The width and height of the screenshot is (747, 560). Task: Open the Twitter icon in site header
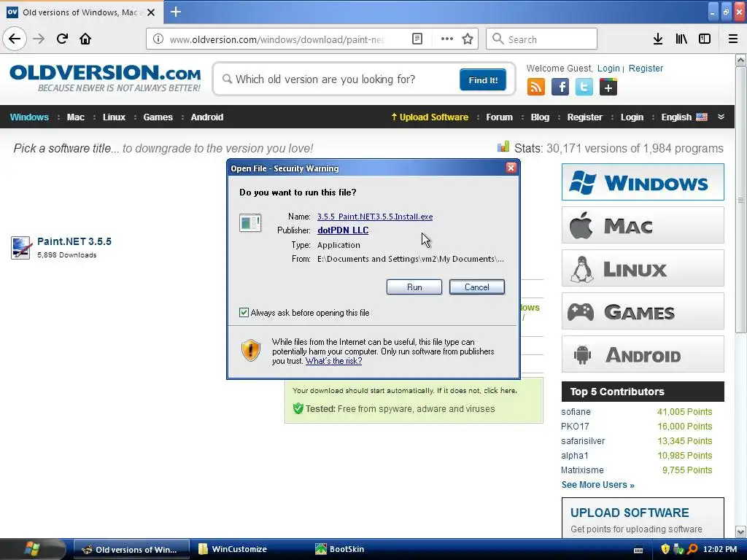click(584, 87)
